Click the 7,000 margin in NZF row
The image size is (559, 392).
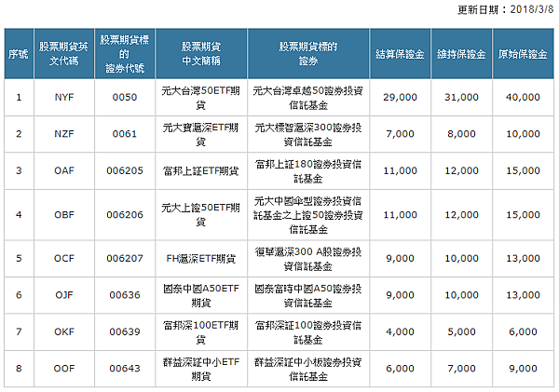(400, 134)
